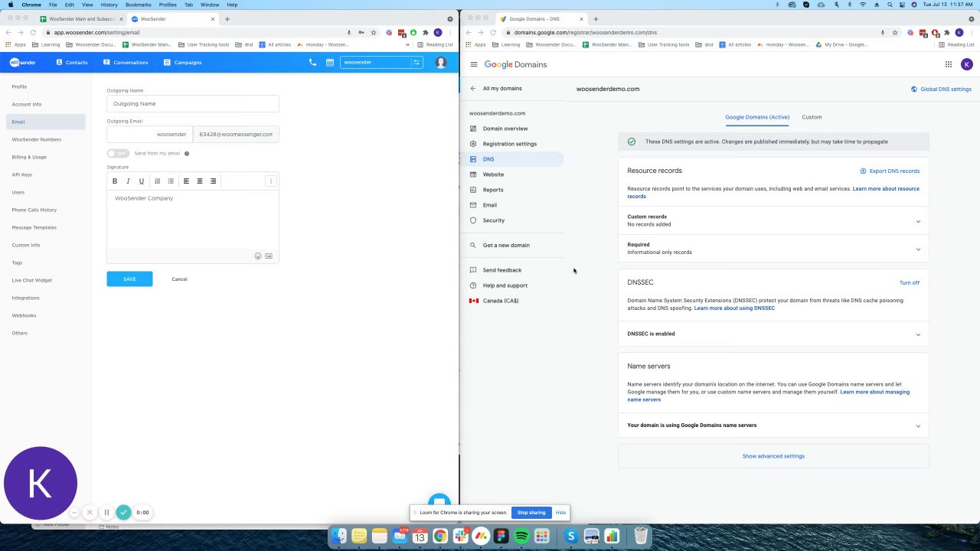
Task: Open Global DNS settings
Action: [941, 90]
